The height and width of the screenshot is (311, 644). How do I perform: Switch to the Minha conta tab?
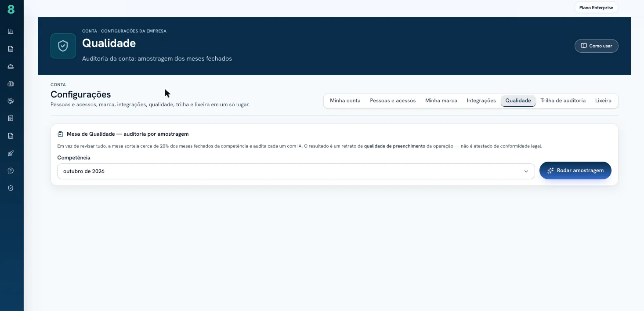click(x=345, y=101)
